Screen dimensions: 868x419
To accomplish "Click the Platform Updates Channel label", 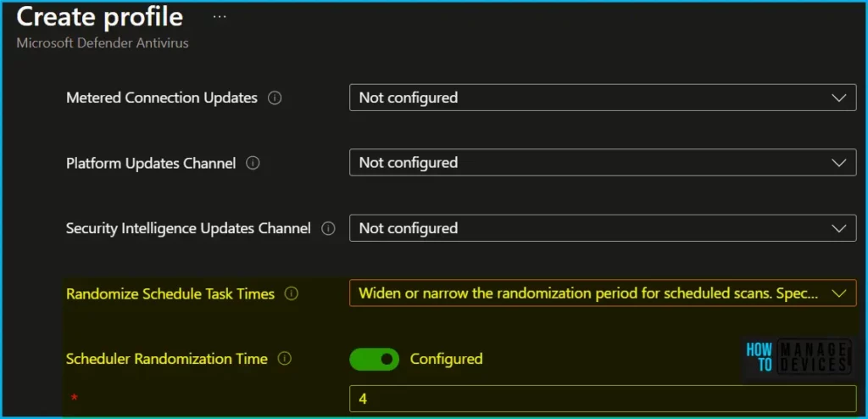I will [151, 164].
